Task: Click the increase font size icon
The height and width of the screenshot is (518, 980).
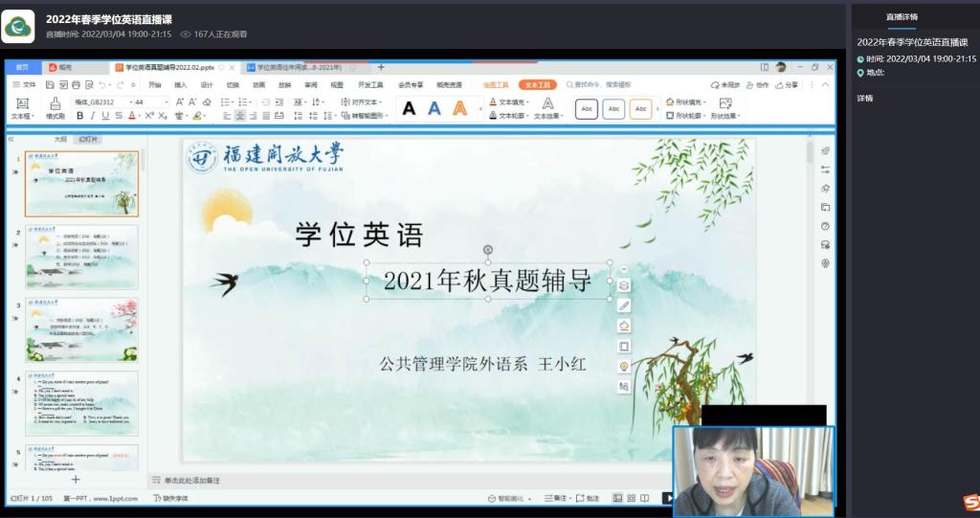Action: 178,101
